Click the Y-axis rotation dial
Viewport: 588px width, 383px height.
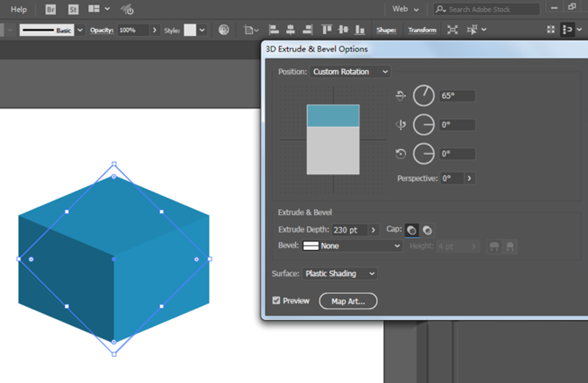coord(423,125)
